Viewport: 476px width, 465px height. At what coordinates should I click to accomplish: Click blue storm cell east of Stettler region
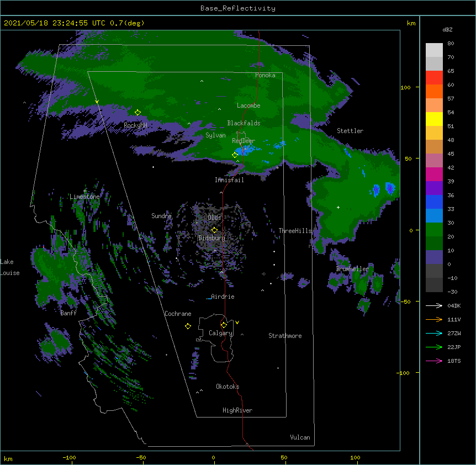tap(390, 188)
